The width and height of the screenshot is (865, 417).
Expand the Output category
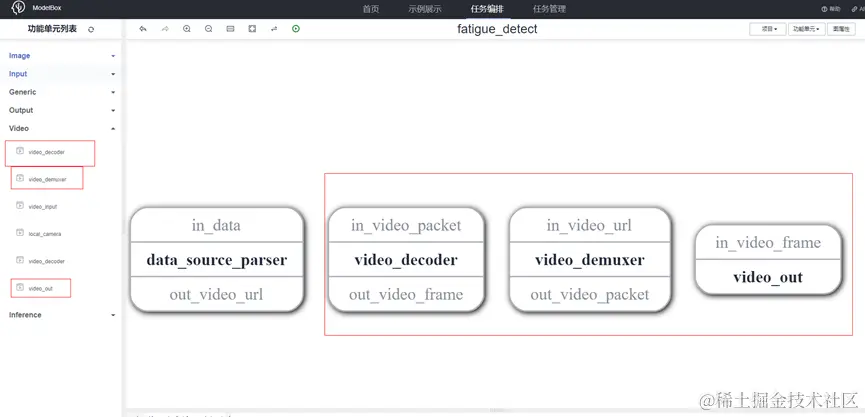pyautogui.click(x=62, y=110)
